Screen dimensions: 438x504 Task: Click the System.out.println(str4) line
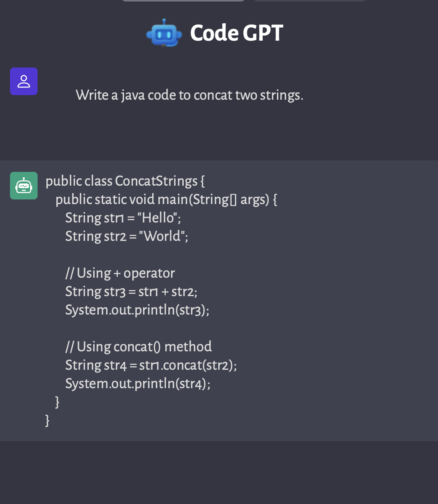(138, 384)
